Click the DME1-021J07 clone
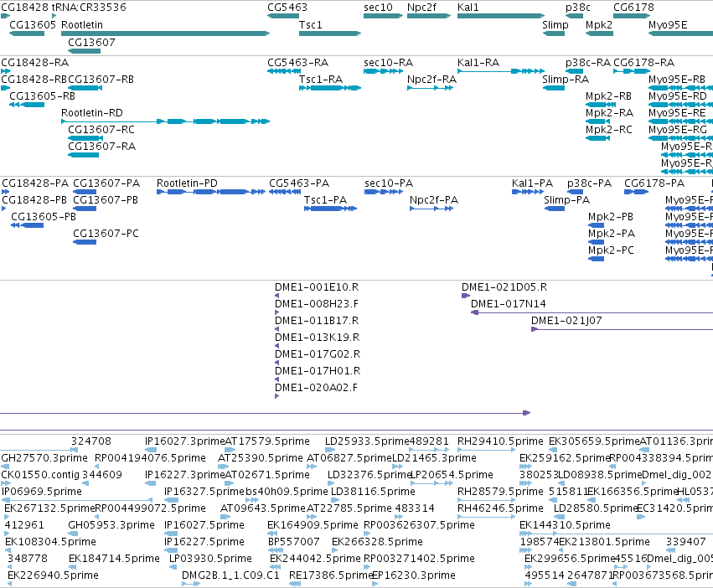Screen dimensions: 713x588 pyautogui.click(x=622, y=329)
